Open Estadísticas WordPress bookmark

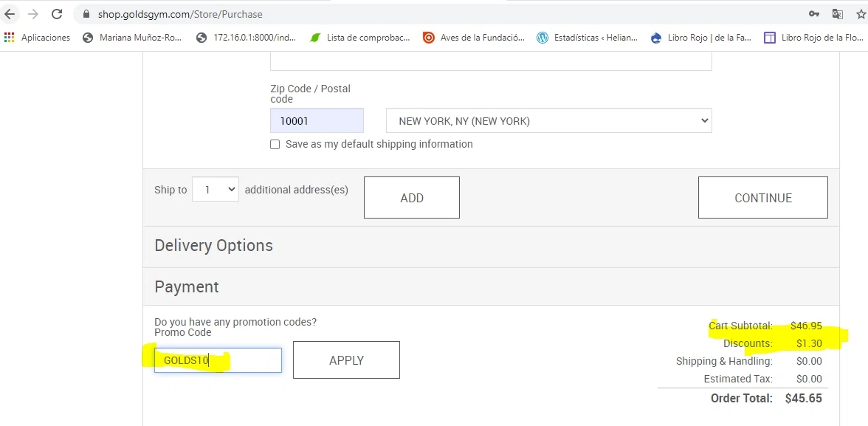[x=588, y=38]
